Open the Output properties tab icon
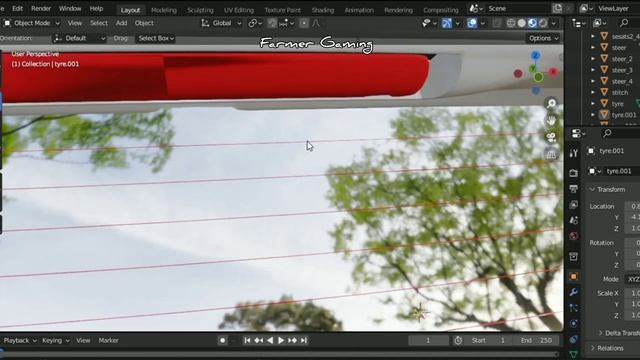Image resolution: width=640 pixels, height=360 pixels. click(x=573, y=189)
